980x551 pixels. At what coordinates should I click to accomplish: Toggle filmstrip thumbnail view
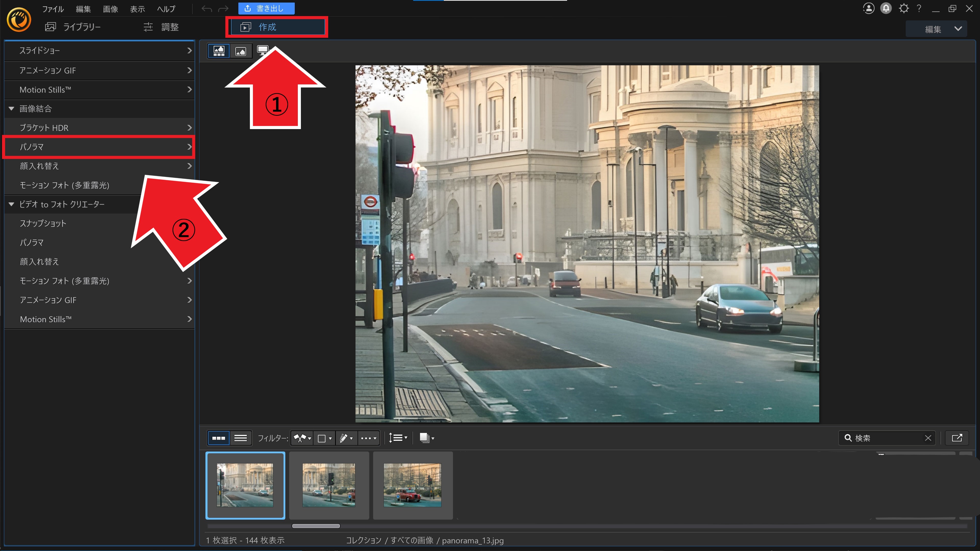(x=218, y=438)
